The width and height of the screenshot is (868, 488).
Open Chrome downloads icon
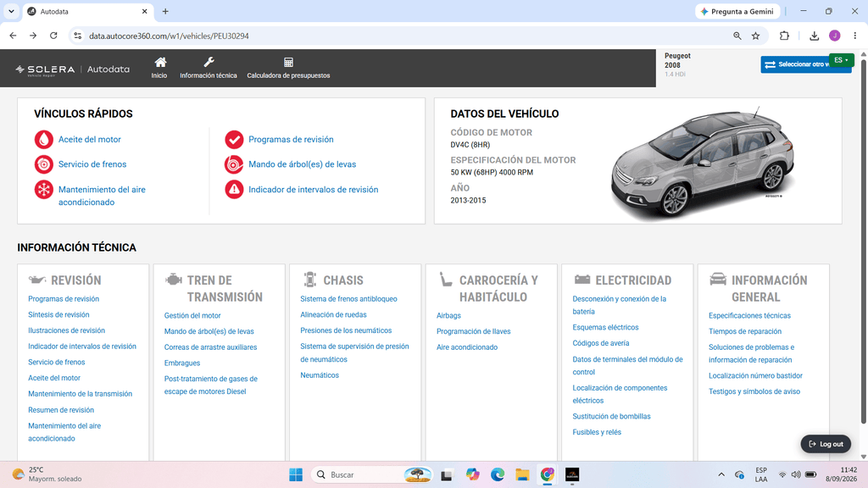tap(815, 36)
